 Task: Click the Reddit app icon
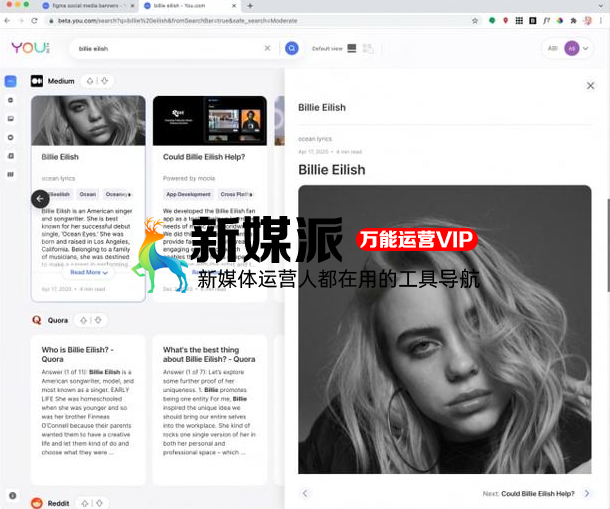pos(37,503)
